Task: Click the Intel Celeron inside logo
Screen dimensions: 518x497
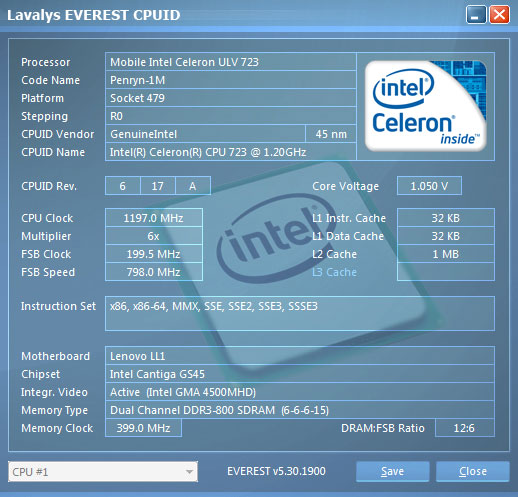Action: click(x=426, y=106)
